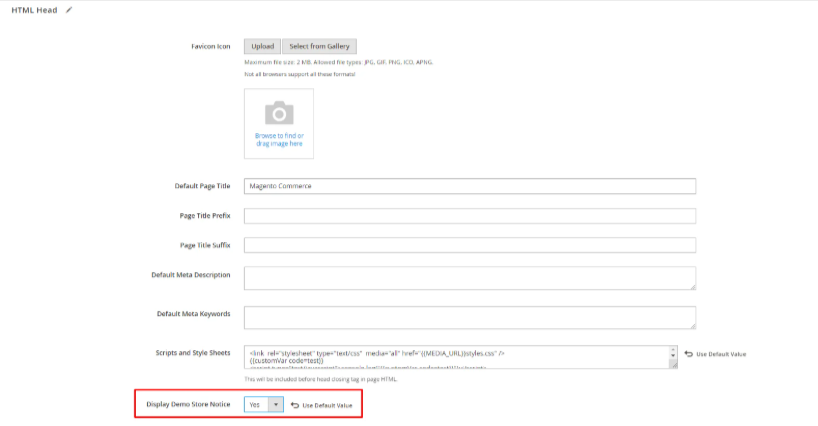Click the 'Browse to find or drag image here' link

click(279, 139)
